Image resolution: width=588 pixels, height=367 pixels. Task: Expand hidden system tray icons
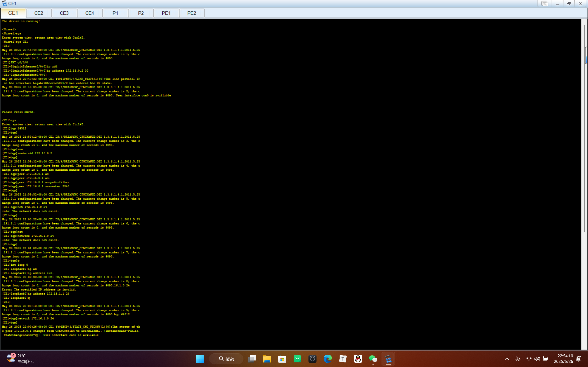507,359
